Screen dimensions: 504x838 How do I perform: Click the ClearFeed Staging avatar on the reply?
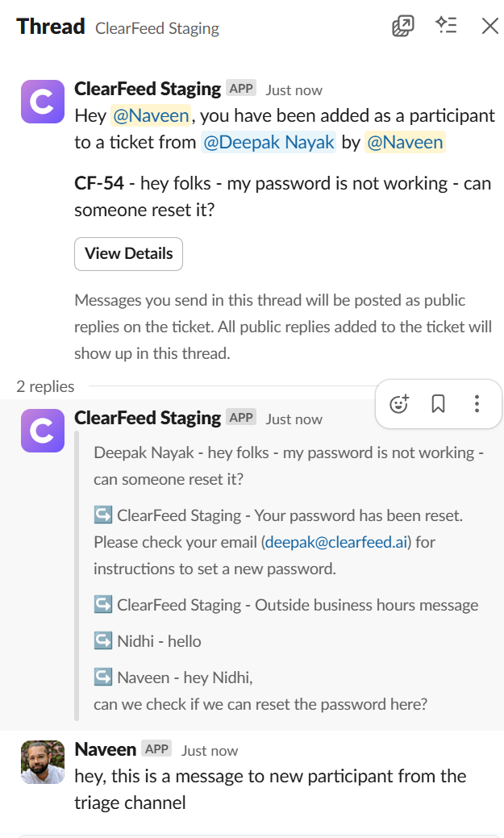click(x=43, y=431)
